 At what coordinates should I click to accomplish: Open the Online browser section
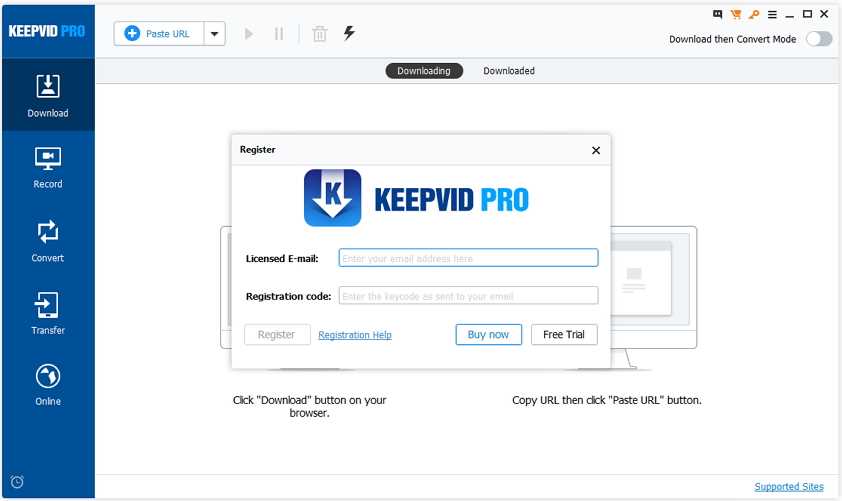(x=48, y=385)
